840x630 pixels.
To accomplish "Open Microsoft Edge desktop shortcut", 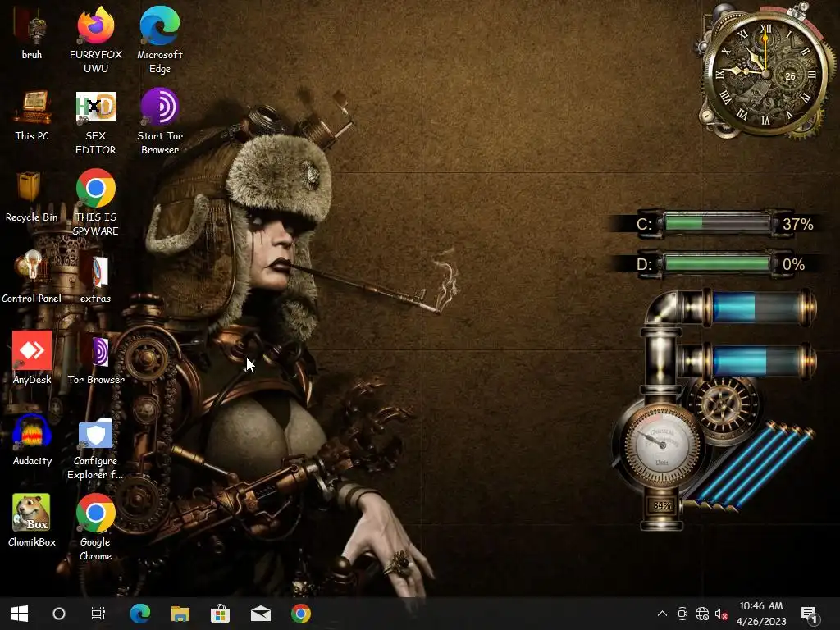I will tap(160, 39).
